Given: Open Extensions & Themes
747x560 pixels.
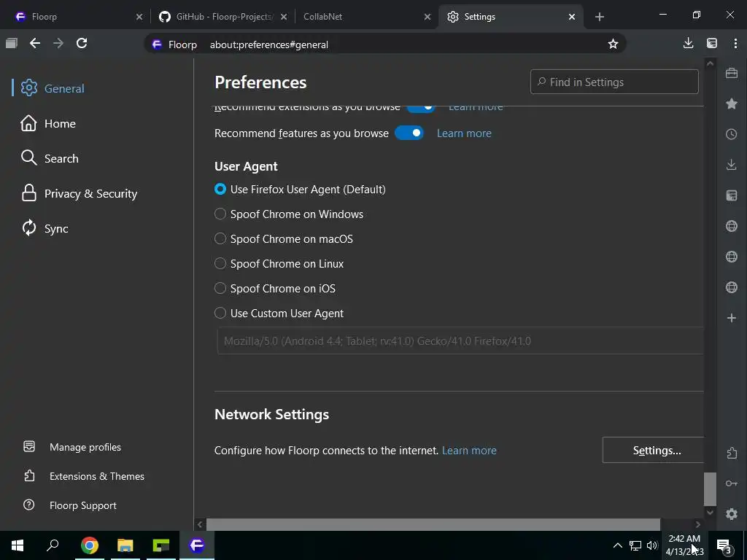Looking at the screenshot, I should (x=84, y=476).
